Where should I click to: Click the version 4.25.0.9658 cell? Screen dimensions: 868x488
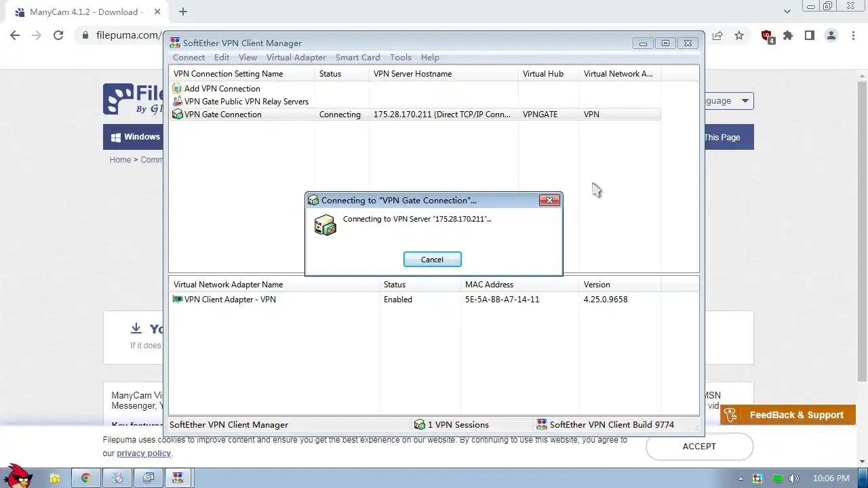click(605, 300)
